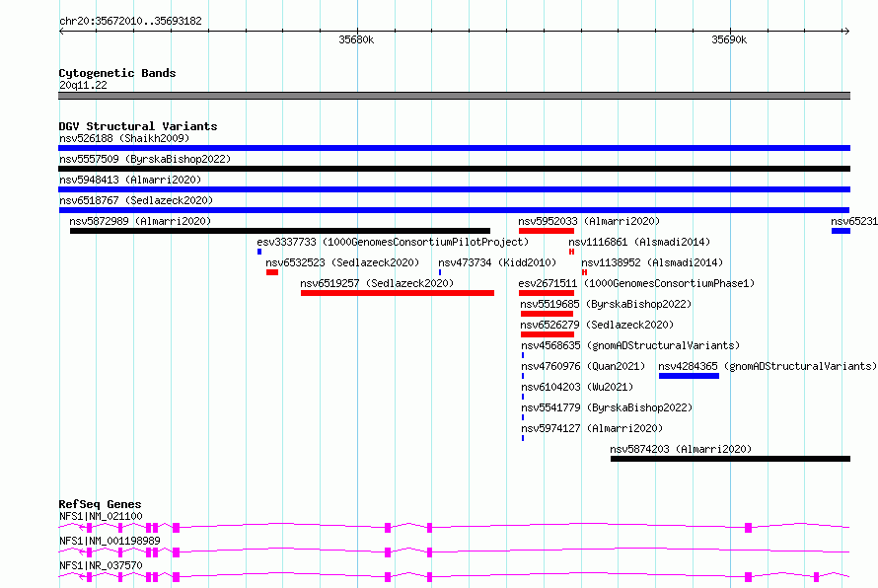Open the nsv526188 (Shaikh2009) label
The height and width of the screenshot is (588, 878).
(124, 138)
